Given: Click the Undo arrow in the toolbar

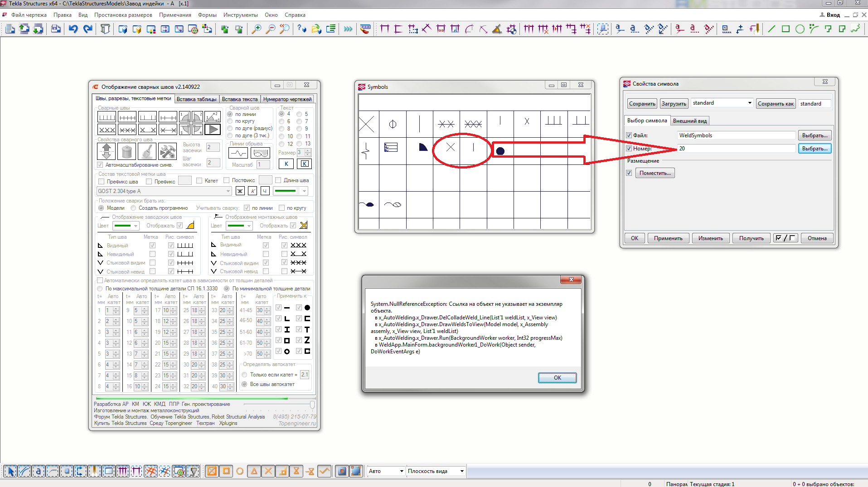Looking at the screenshot, I should click(x=73, y=29).
